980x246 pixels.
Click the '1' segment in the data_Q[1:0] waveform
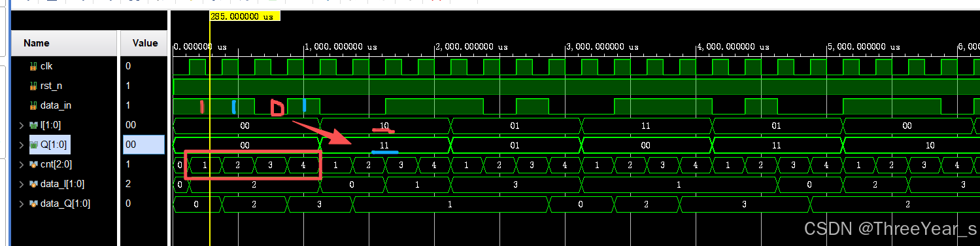[450, 203]
